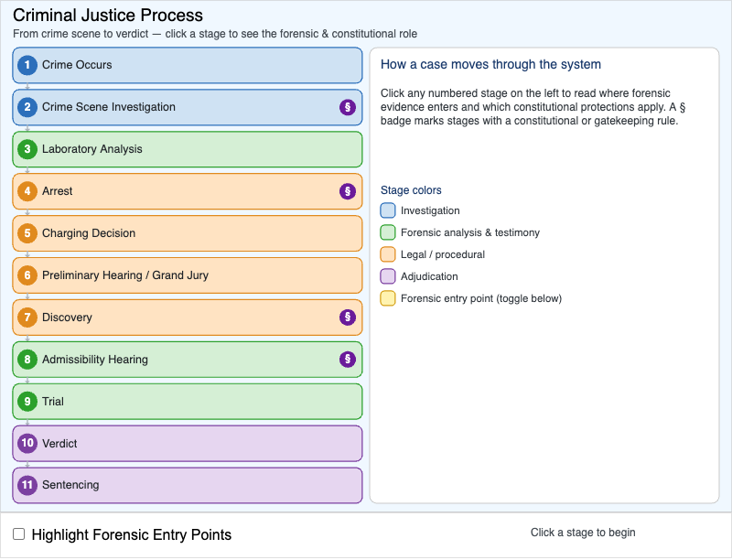Click the 'Highlight Forensic Entry Points' label text
Image resolution: width=732 pixels, height=560 pixels.
131,534
